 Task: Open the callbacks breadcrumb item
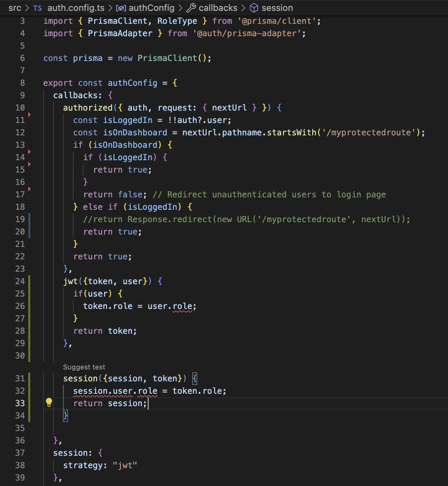[x=218, y=8]
